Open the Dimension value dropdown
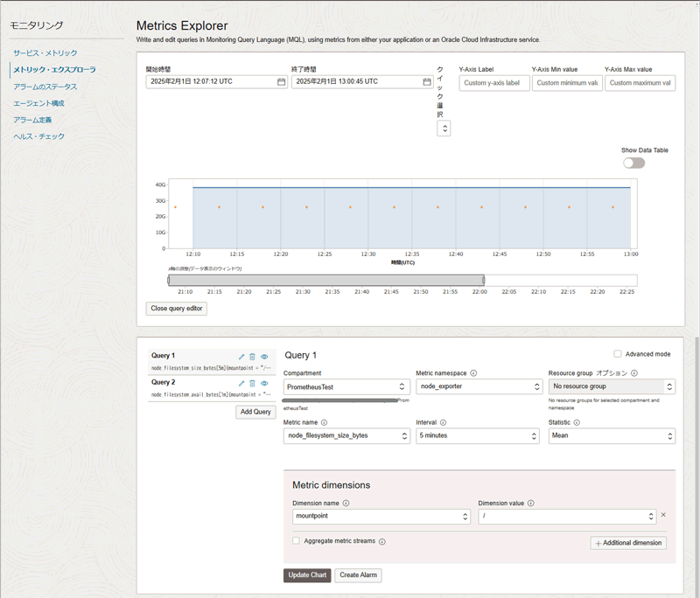 coord(567,517)
